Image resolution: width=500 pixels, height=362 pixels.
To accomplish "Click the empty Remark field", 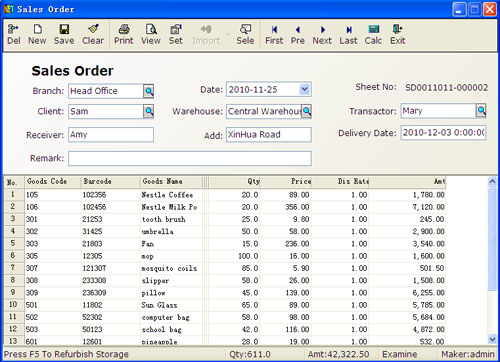I will pyautogui.click(x=190, y=158).
